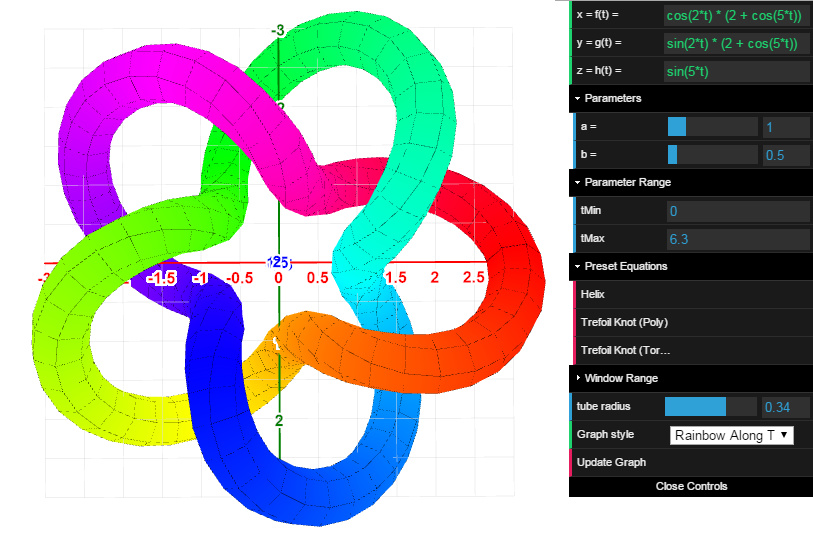Click the tube radius number field
Viewport: 813px width, 540px height.
[x=785, y=407]
